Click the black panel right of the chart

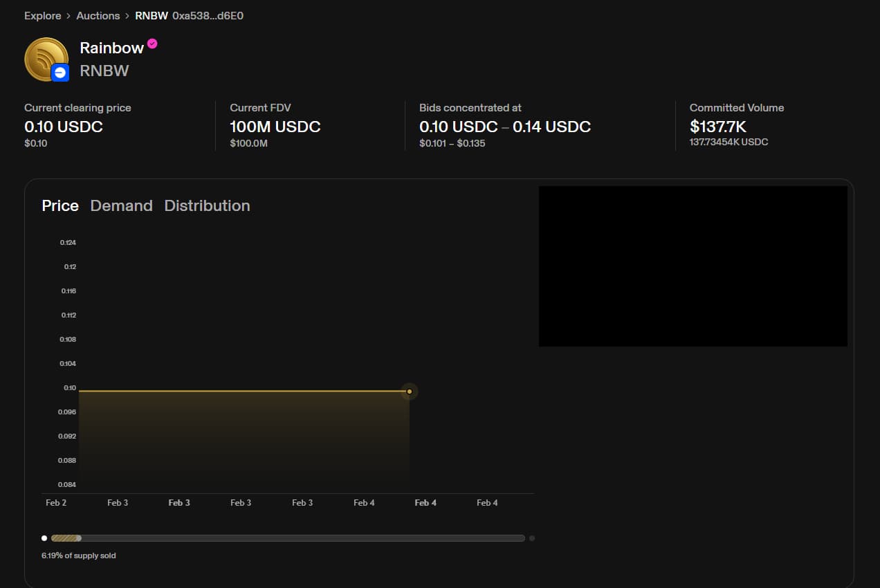693,266
